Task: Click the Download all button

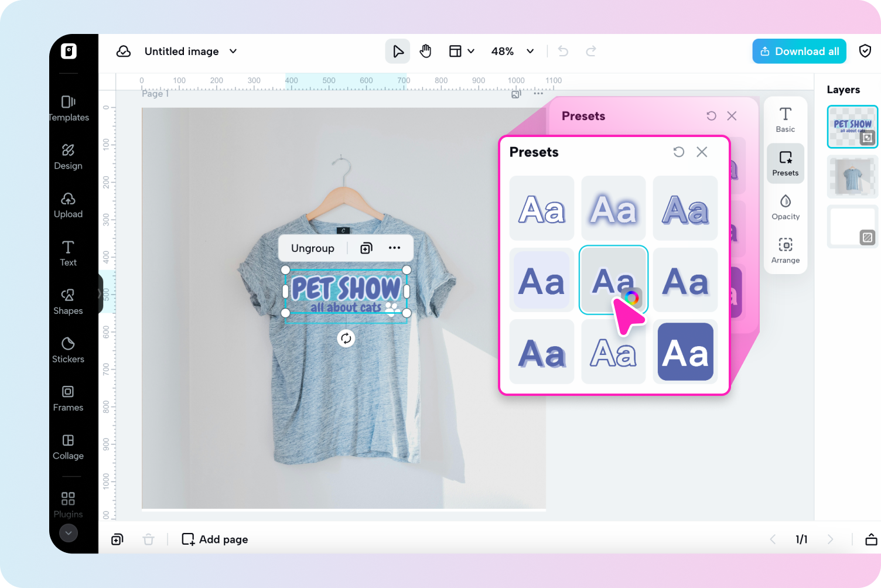Action: point(799,51)
